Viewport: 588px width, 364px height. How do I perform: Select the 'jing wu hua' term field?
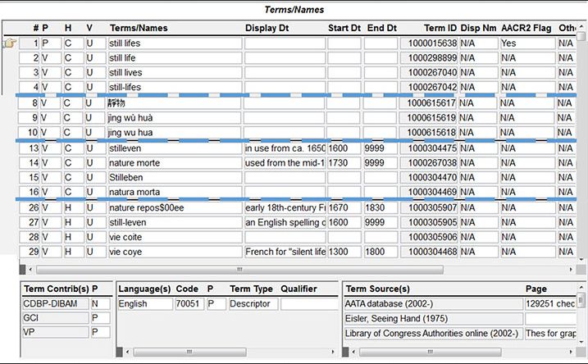174,133
